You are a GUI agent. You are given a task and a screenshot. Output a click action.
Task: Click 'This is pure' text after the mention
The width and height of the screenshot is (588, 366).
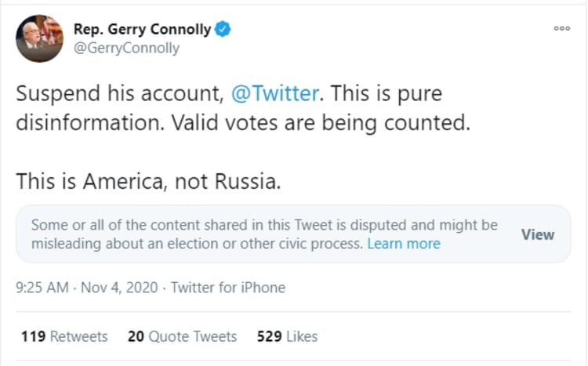[x=386, y=94]
